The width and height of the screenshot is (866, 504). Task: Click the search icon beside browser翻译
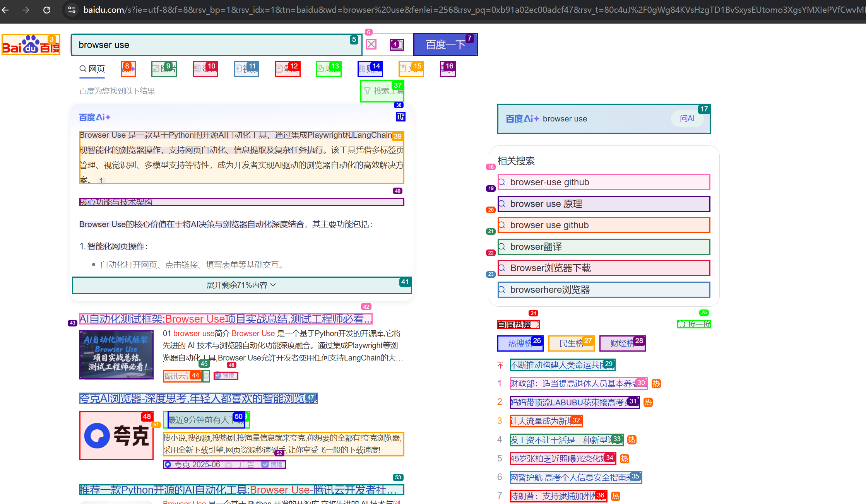pyautogui.click(x=502, y=247)
